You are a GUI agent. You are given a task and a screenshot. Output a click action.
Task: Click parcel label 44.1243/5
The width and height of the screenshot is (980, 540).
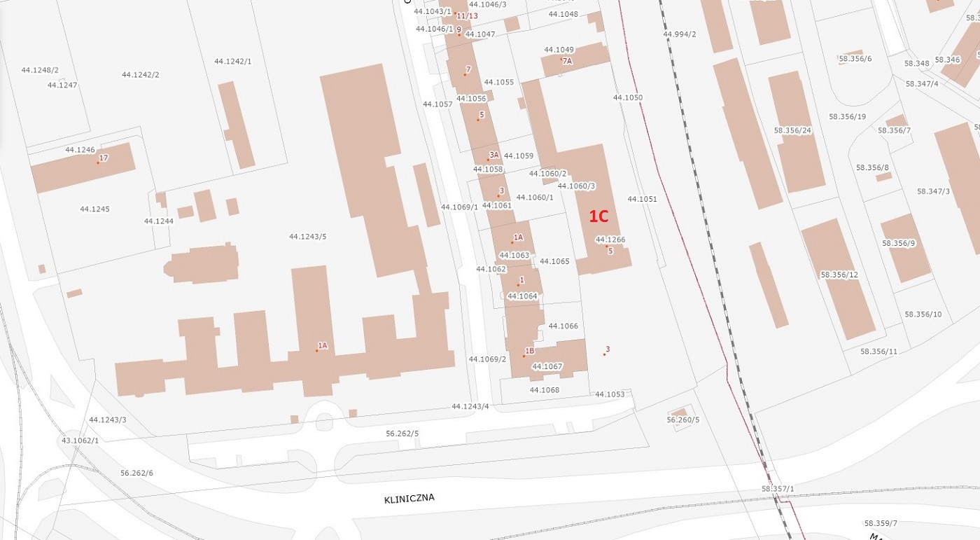tap(307, 237)
